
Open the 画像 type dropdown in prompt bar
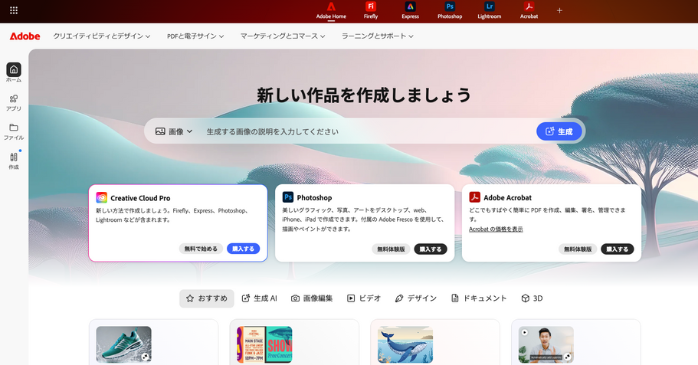[174, 131]
